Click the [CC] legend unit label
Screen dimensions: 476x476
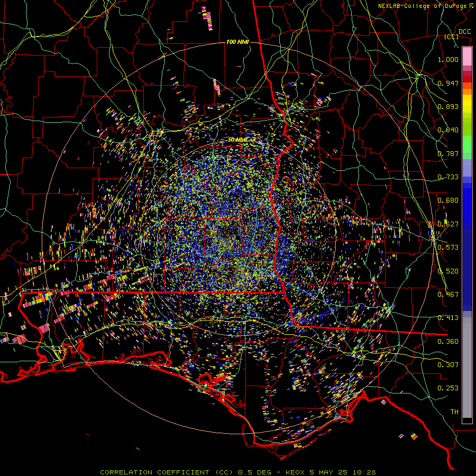pyautogui.click(x=452, y=36)
